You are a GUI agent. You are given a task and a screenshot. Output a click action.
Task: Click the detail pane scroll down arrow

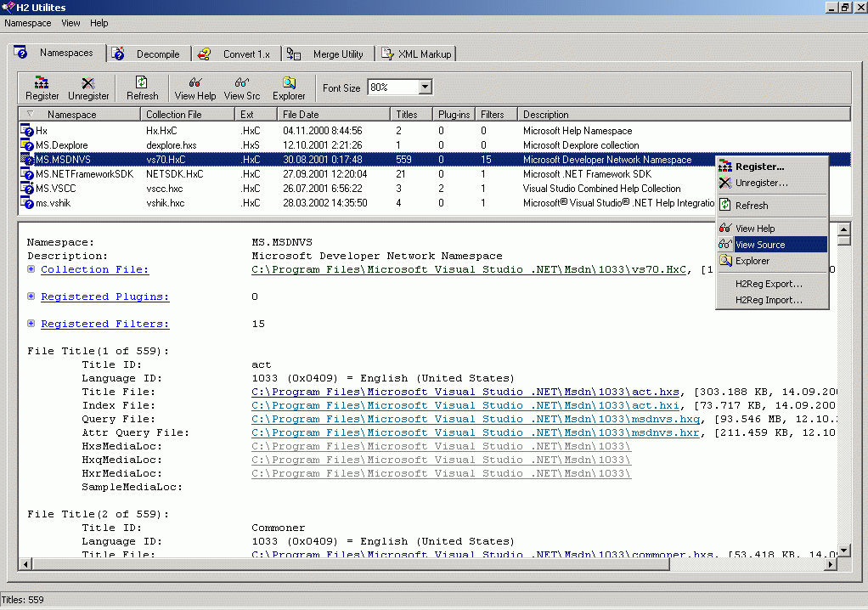[x=843, y=551]
